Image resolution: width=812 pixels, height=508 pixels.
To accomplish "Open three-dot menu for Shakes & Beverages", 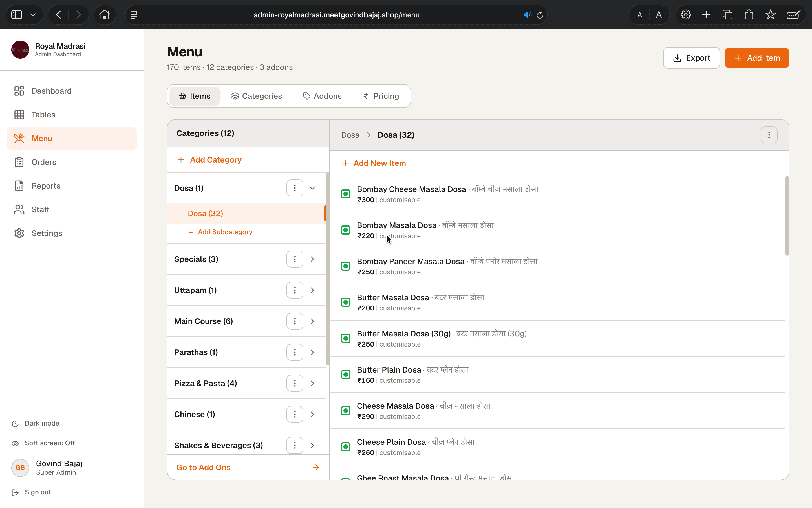I will pos(295,445).
